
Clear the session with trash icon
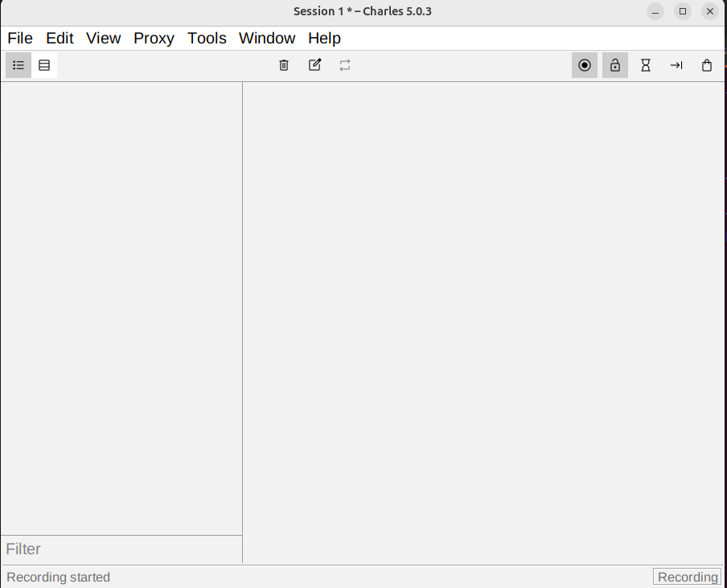[284, 65]
